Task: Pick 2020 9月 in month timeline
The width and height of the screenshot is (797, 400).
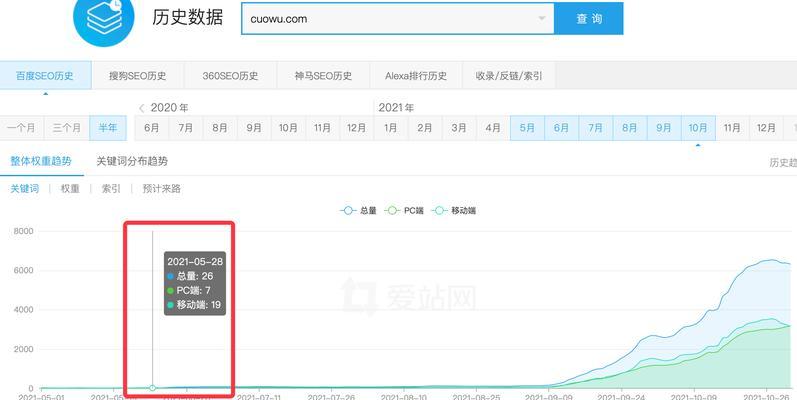Action: pyautogui.click(x=254, y=128)
